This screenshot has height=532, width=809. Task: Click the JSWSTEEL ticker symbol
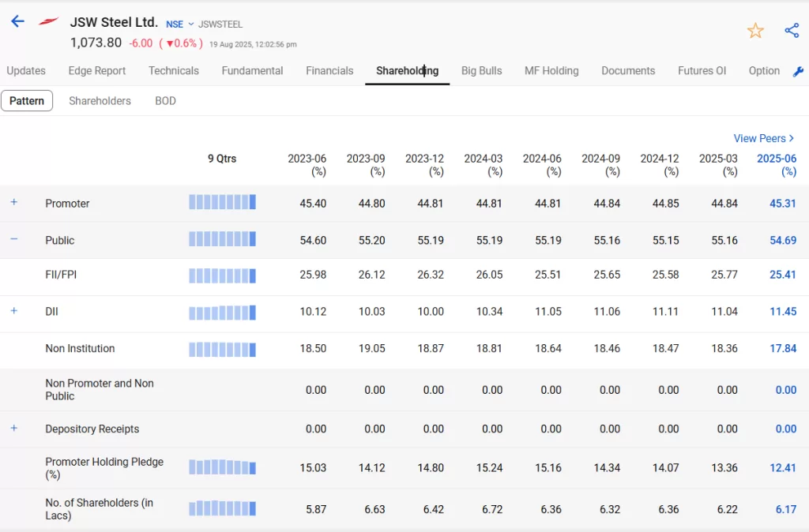[220, 24]
